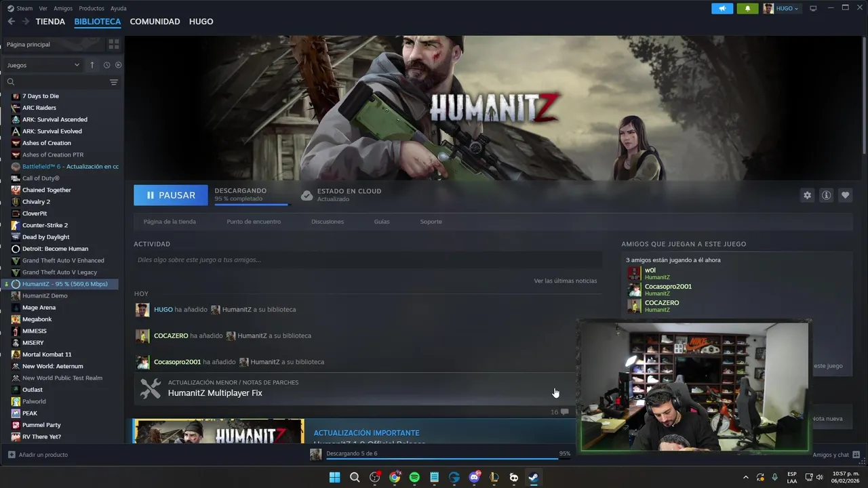
Task: Click the activity text input field
Action: coord(368,260)
